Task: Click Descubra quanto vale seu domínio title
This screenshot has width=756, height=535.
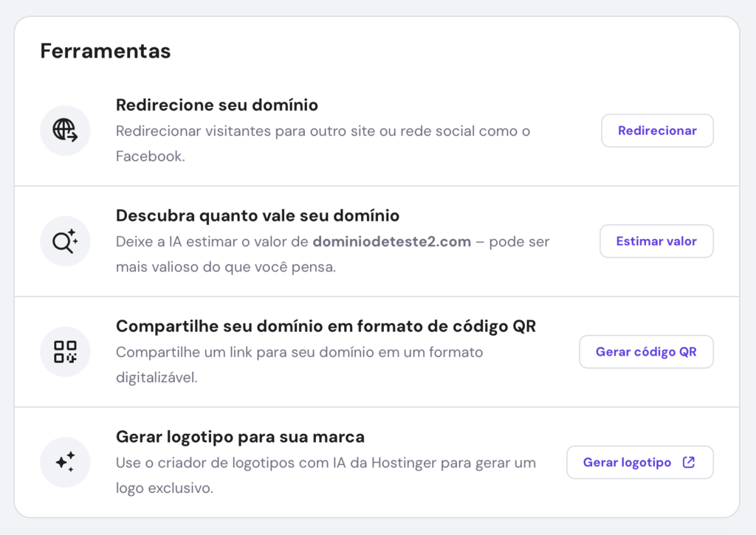Action: click(x=258, y=215)
